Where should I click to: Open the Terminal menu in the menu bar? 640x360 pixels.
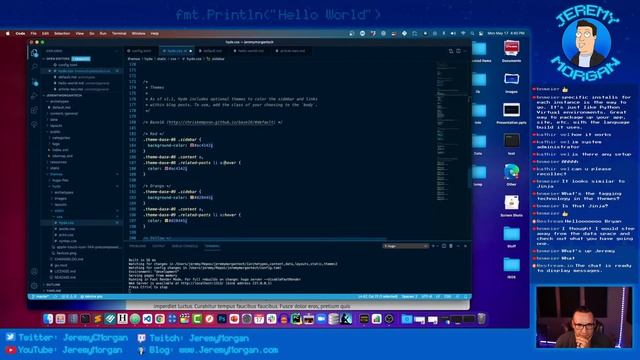(119, 33)
